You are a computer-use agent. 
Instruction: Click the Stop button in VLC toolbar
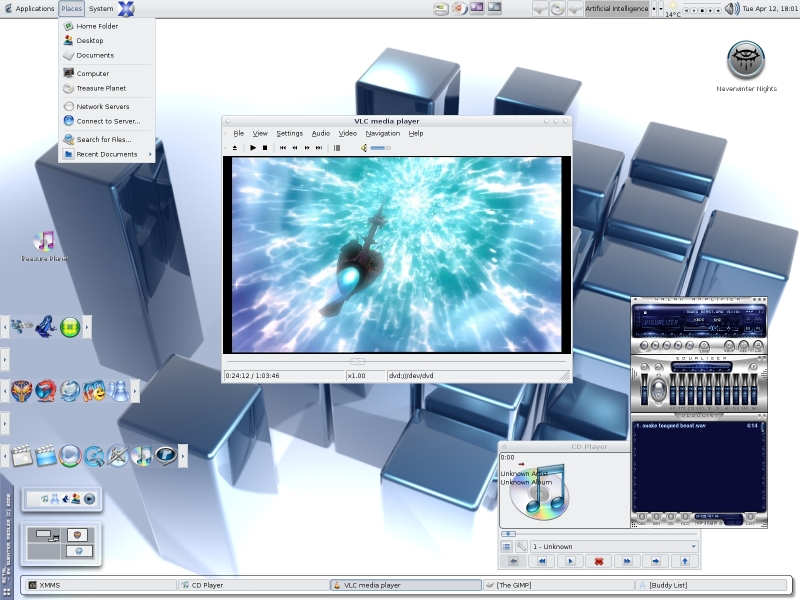click(x=265, y=148)
